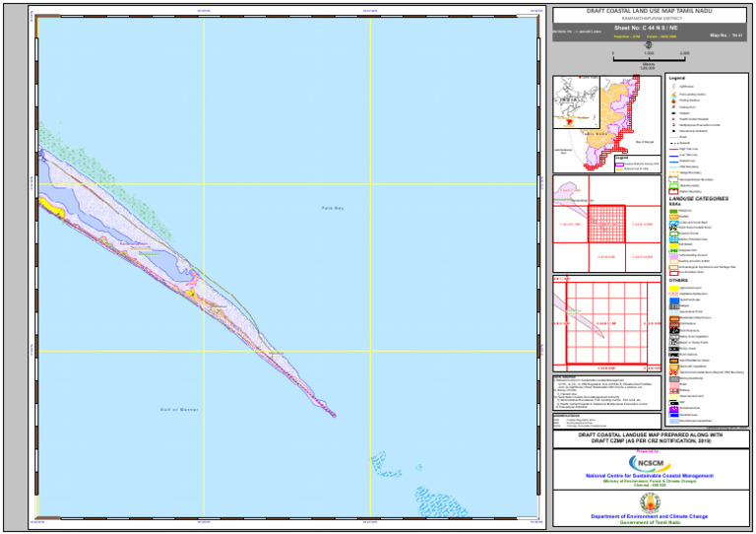Click the Railway legend symbol
This screenshot has width=756, height=534.
674,390
